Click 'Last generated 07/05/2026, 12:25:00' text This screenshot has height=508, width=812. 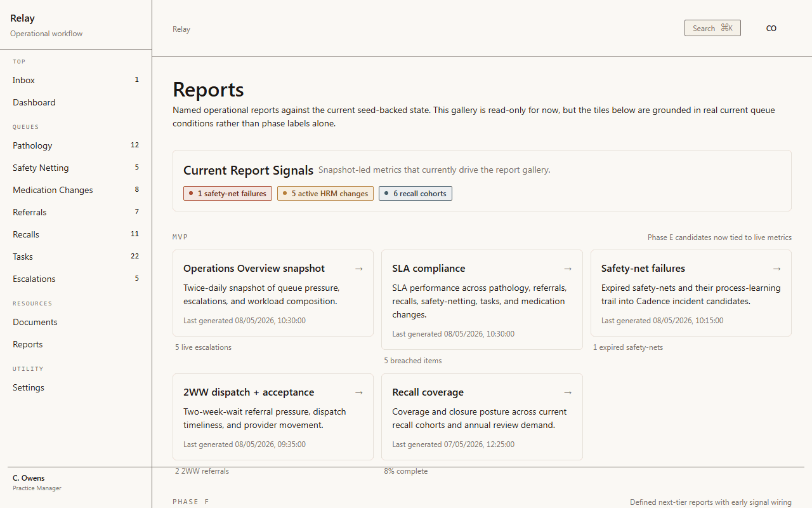click(454, 444)
